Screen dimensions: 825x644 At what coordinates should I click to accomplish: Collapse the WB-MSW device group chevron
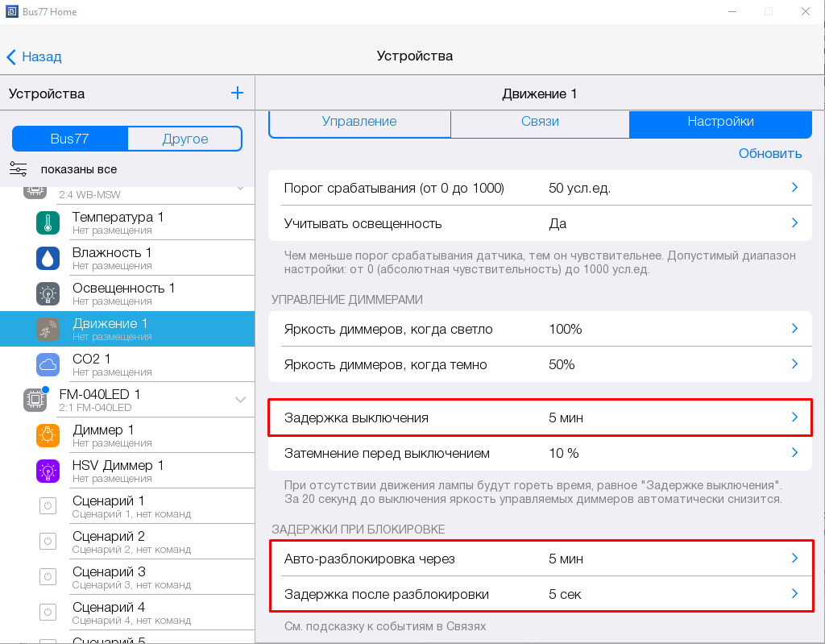[239, 189]
